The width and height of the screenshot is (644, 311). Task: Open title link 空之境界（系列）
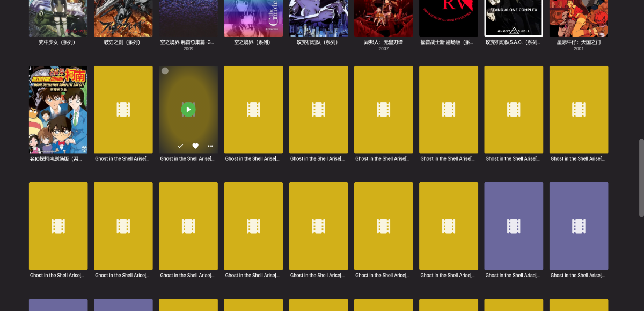[x=253, y=42]
